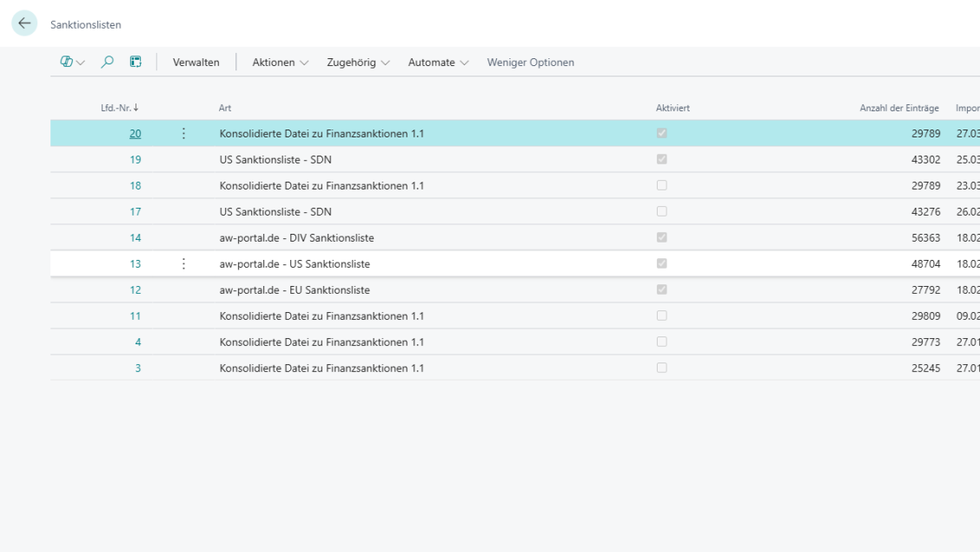Click the search magnifier icon

click(107, 62)
